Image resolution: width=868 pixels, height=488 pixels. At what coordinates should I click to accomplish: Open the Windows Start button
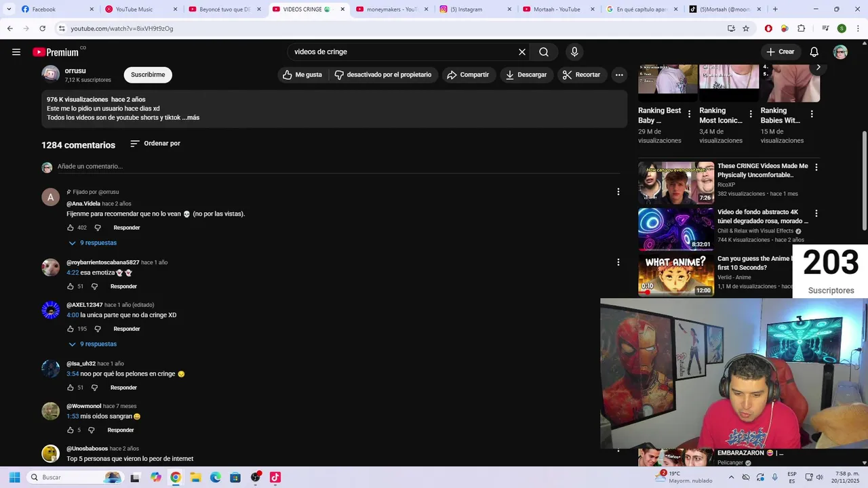14,477
